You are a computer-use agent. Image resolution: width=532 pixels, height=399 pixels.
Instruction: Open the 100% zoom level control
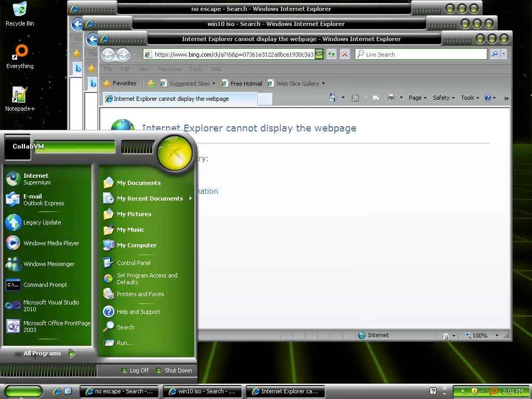[x=481, y=336]
